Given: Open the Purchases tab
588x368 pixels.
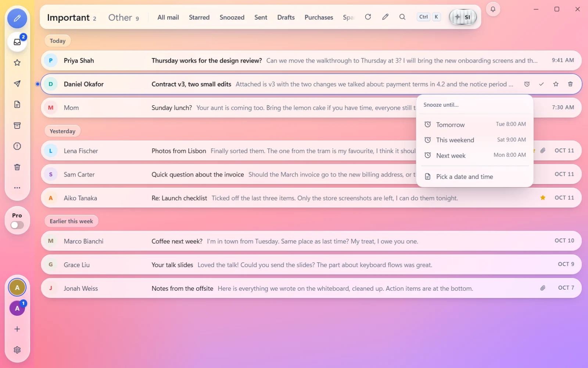Looking at the screenshot, I should point(319,17).
